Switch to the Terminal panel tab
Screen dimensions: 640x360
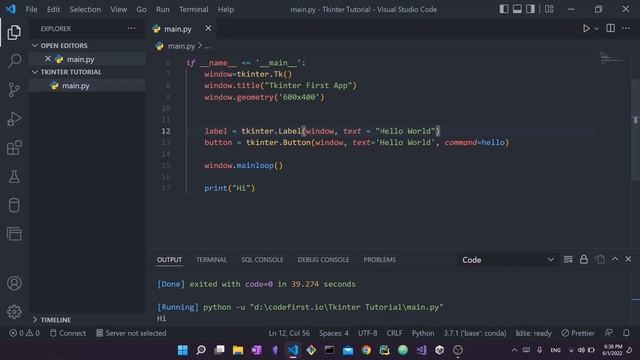[211, 260]
